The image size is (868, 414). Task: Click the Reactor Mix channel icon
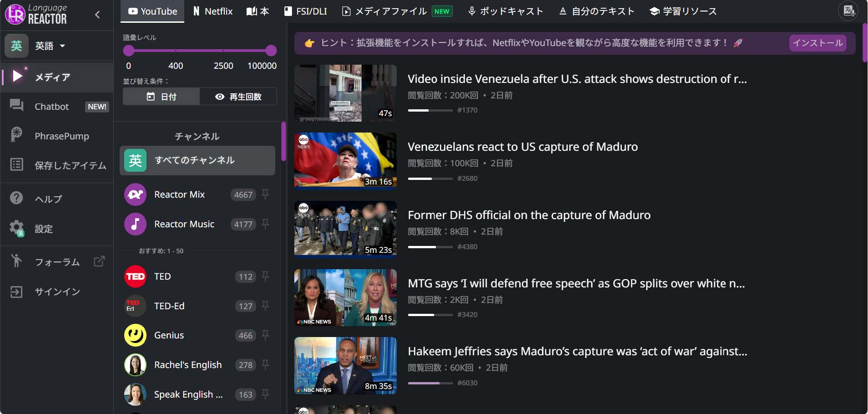click(x=135, y=194)
